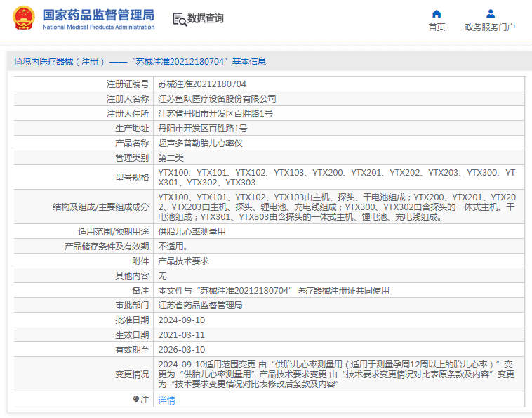Click the 无 other-content value
The width and height of the screenshot is (532, 418).
[x=163, y=275]
